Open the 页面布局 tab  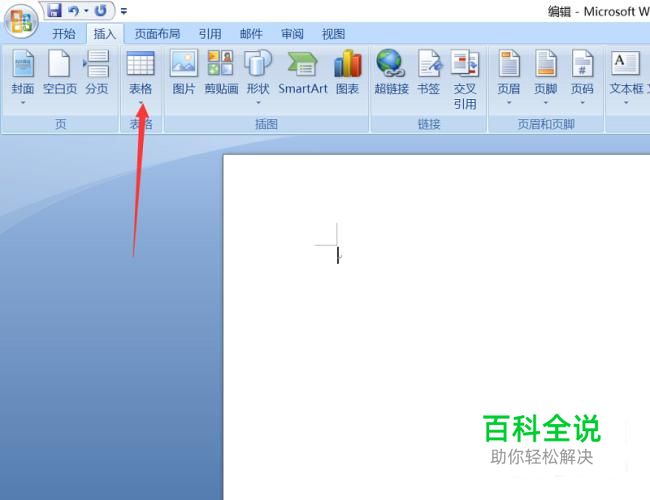coord(157,34)
